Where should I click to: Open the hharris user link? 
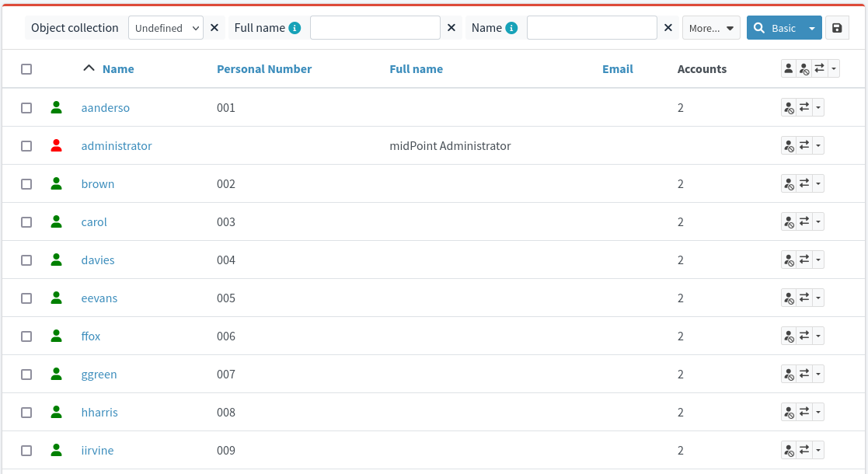click(x=99, y=413)
